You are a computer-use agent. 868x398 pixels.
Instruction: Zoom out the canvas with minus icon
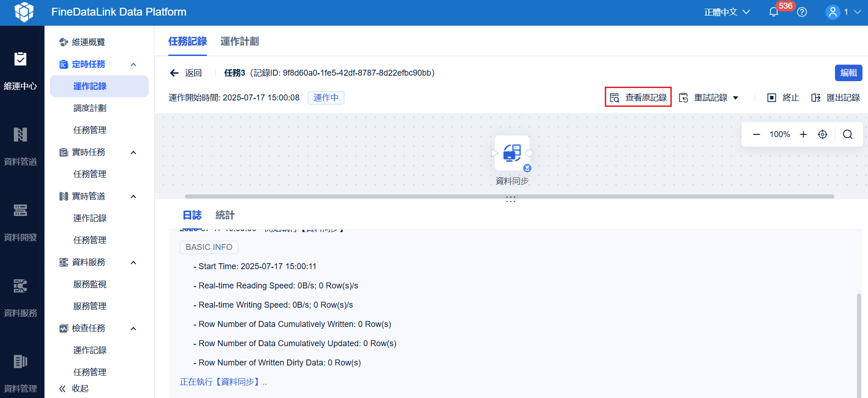pos(757,134)
